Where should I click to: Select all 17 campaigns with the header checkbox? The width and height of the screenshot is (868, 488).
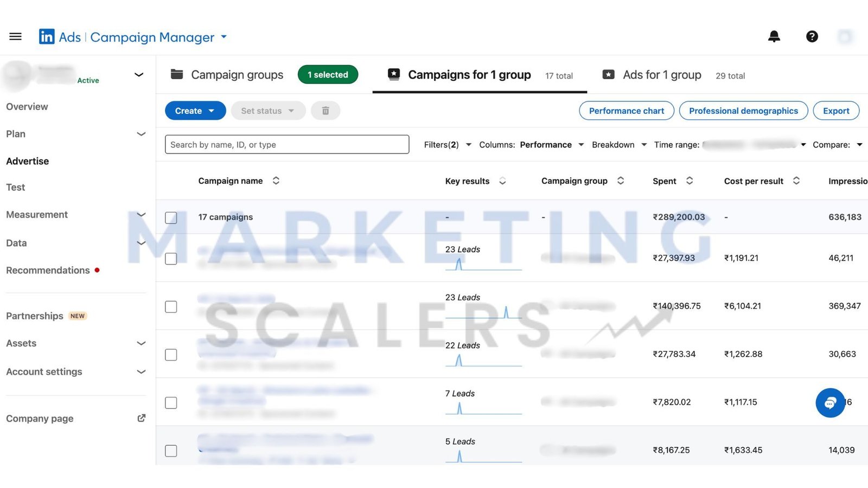171,217
